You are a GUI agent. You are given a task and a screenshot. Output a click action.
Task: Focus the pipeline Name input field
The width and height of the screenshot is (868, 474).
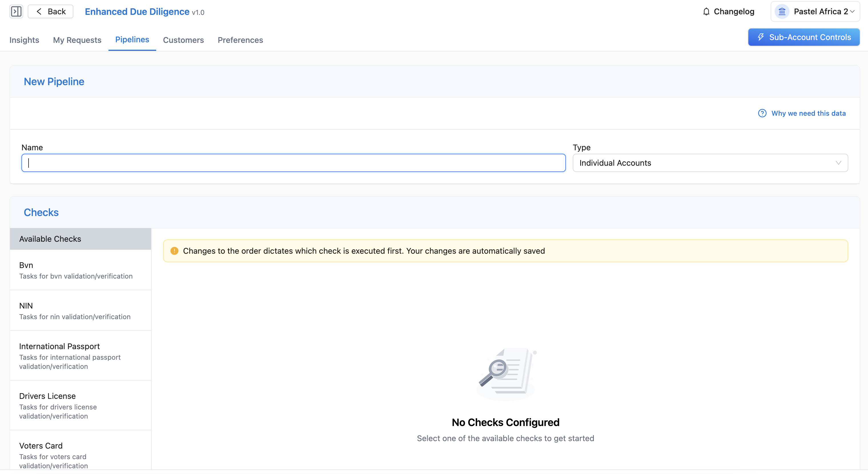click(293, 163)
